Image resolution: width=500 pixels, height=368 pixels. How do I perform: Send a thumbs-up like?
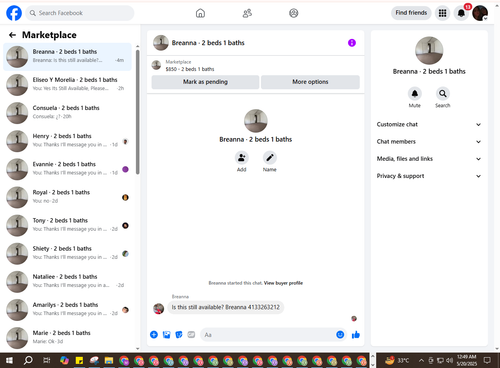(x=356, y=335)
